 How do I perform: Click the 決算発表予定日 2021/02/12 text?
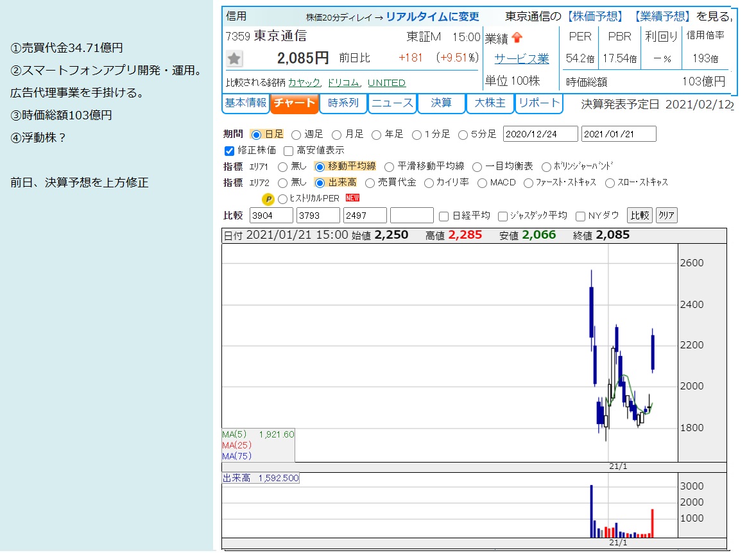(657, 105)
